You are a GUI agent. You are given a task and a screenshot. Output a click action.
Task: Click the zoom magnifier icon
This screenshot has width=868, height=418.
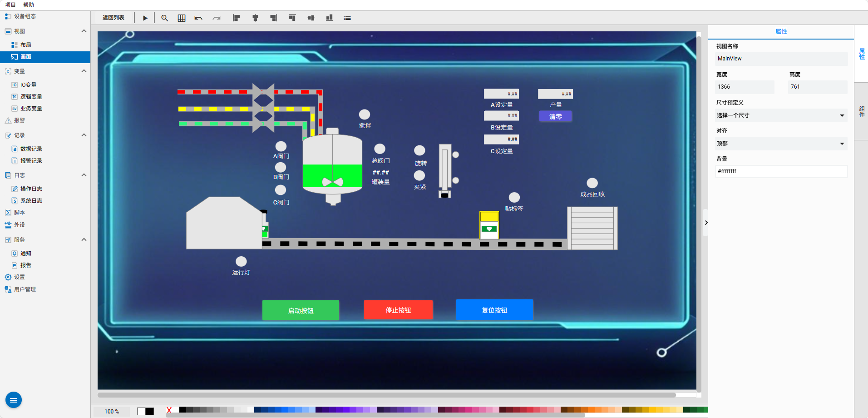[x=164, y=18]
